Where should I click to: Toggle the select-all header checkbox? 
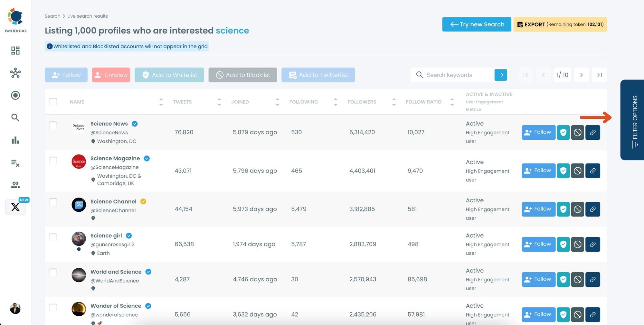(x=53, y=102)
